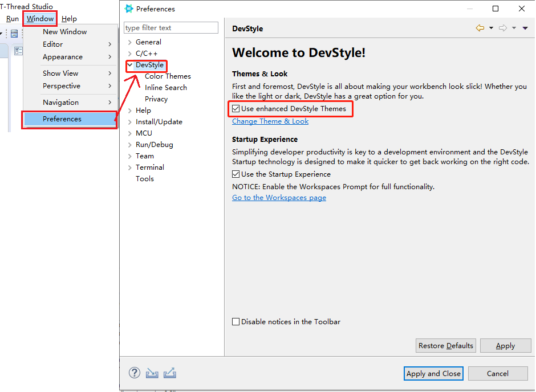
Task: Select Color Themes under DevStyle
Action: click(x=168, y=76)
